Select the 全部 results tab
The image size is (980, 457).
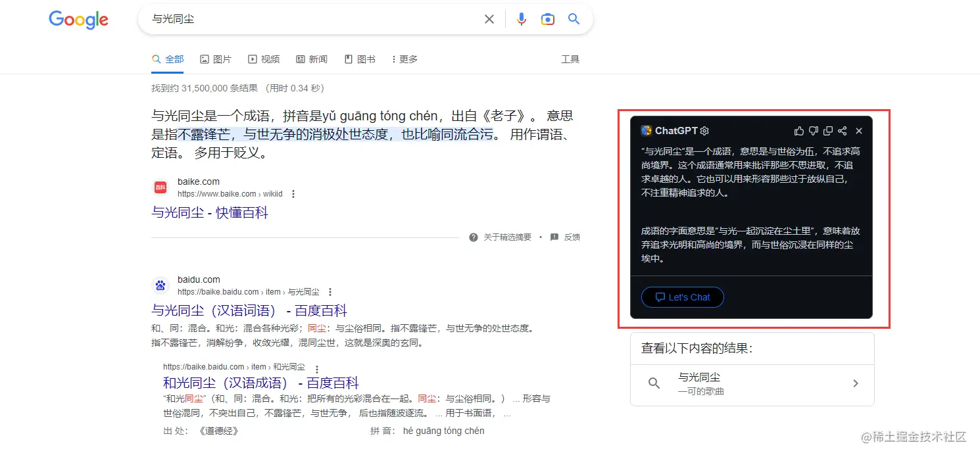pyautogui.click(x=168, y=59)
